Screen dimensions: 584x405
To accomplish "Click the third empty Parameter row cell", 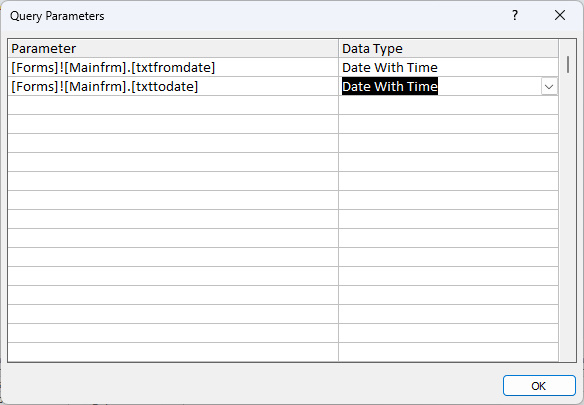I will coord(173,143).
